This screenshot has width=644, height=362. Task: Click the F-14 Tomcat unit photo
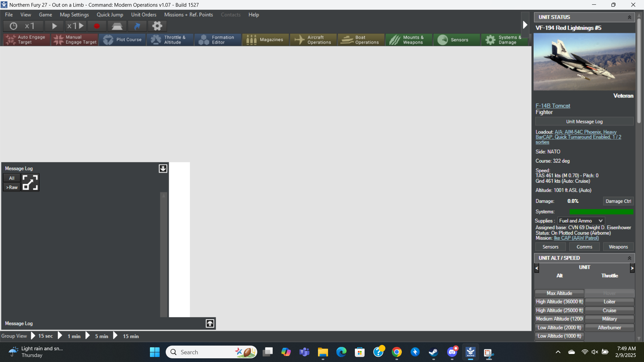point(584,62)
